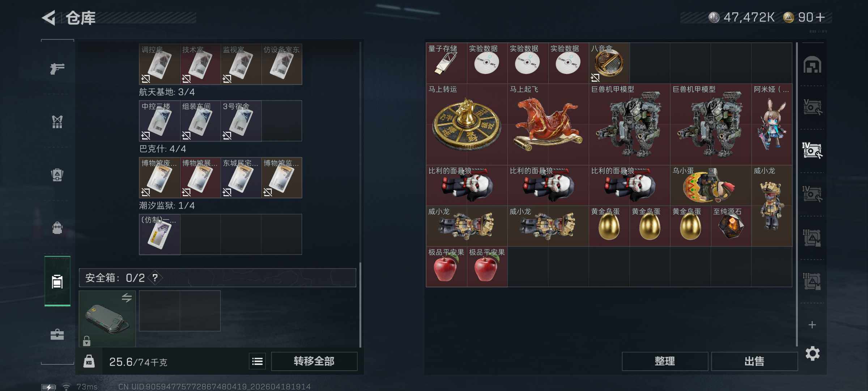The height and width of the screenshot is (391, 868).
Task: Click the question mark next to 安全箱
Action: point(155,278)
